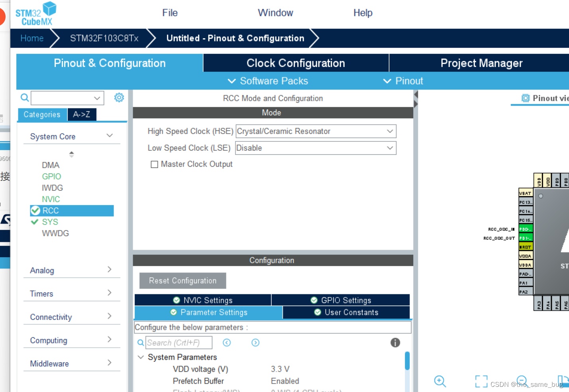The height and width of the screenshot is (392, 569).
Task: Click the PA1 pin on chip
Action: [526, 283]
